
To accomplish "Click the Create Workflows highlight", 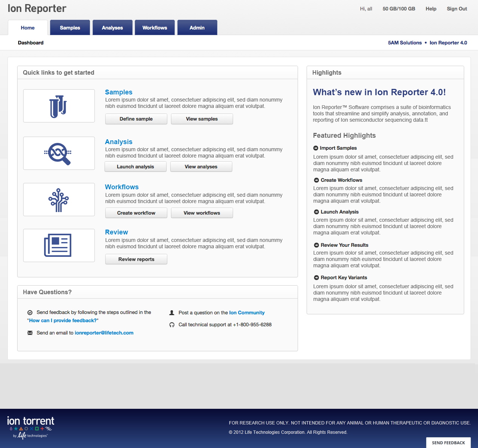I will point(341,180).
